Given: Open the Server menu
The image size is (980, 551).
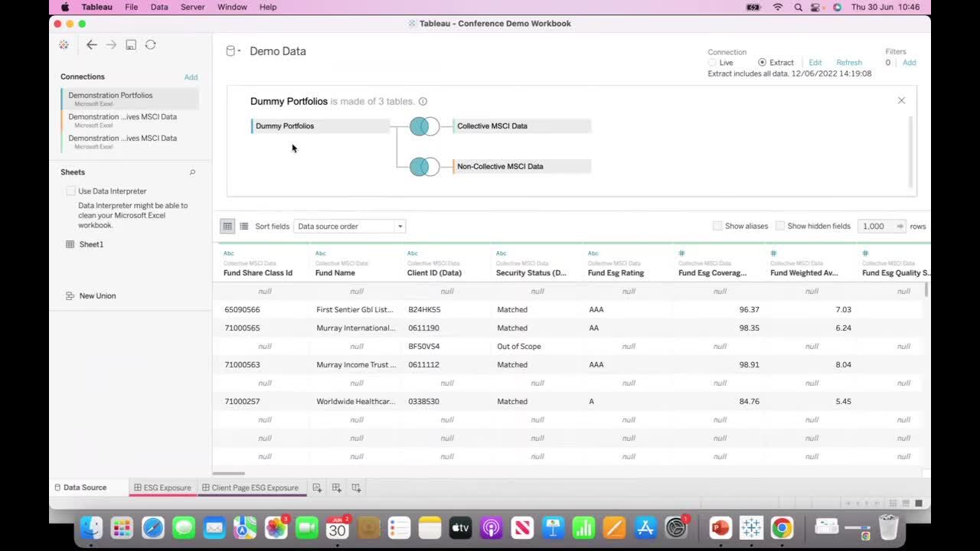Looking at the screenshot, I should 193,7.
